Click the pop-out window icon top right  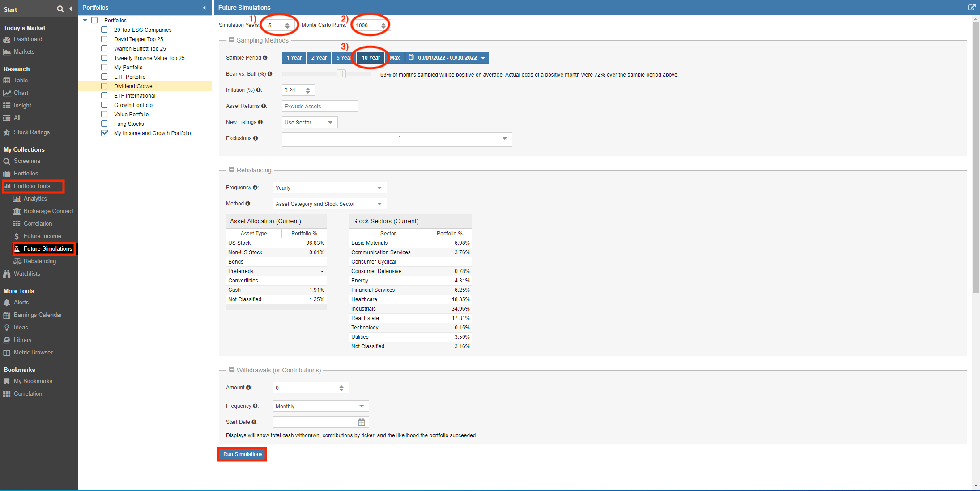click(x=971, y=7)
